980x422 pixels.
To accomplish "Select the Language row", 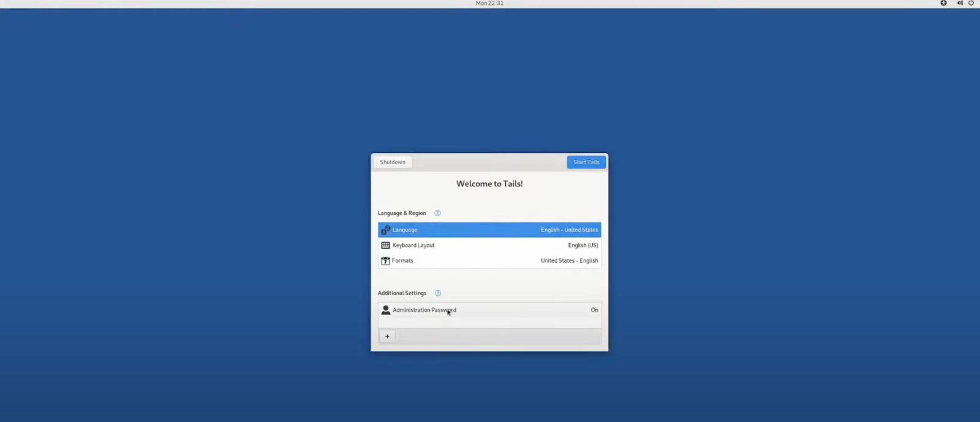I will (489, 230).
